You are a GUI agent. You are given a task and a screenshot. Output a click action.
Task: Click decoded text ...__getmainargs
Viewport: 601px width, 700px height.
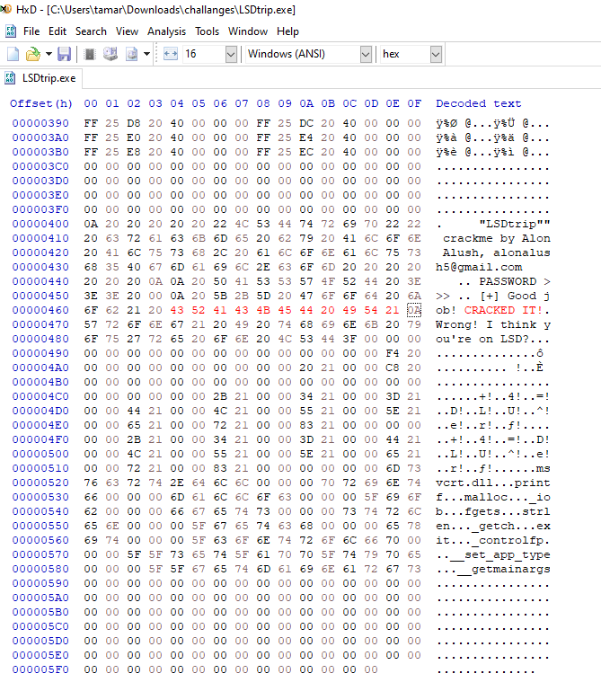click(493, 569)
